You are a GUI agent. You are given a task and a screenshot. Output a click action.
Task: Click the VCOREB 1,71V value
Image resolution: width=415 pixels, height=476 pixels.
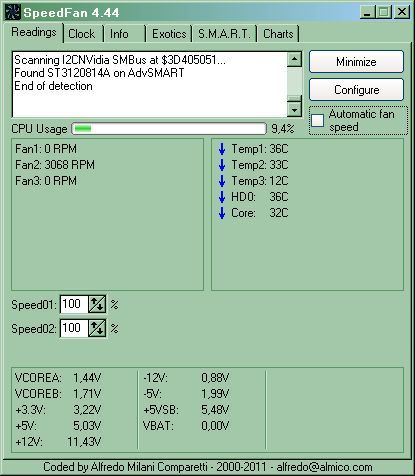[x=87, y=394]
